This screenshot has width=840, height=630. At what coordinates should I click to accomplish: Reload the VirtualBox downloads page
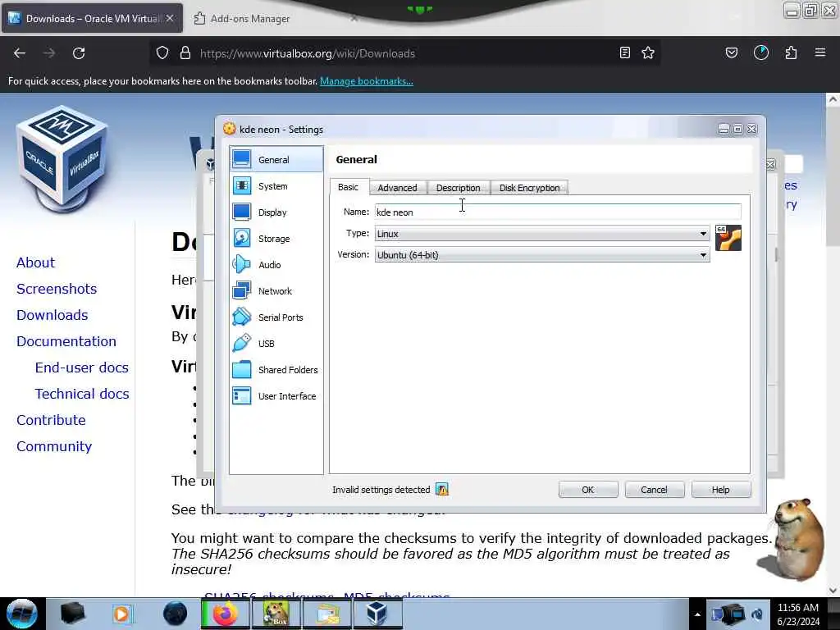tap(79, 53)
